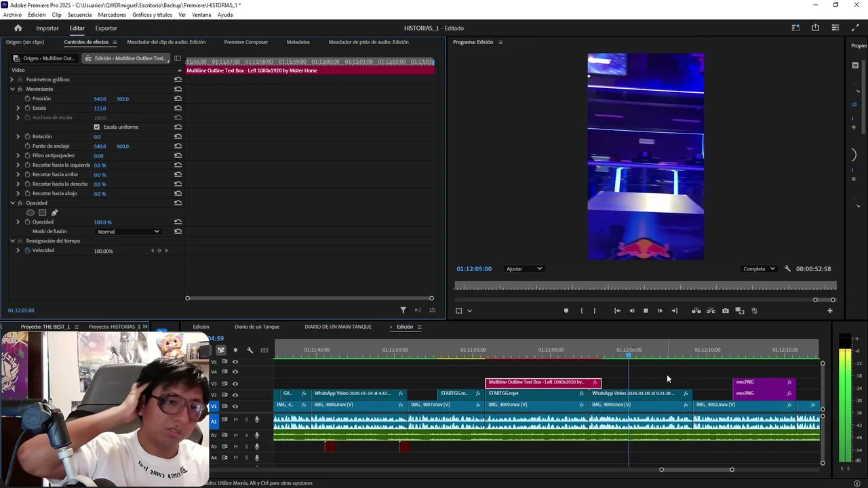Open Program monitor settings wrench
The height and width of the screenshot is (488, 868).
(x=787, y=268)
